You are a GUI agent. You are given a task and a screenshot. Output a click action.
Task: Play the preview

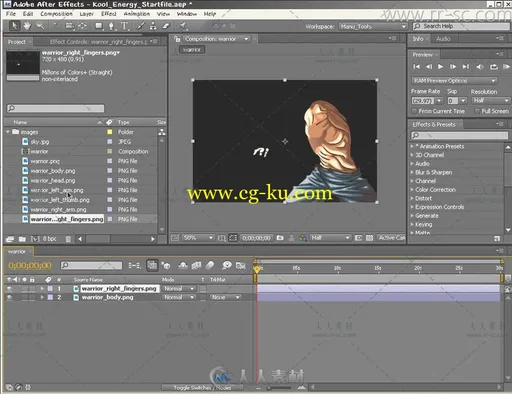click(x=440, y=67)
